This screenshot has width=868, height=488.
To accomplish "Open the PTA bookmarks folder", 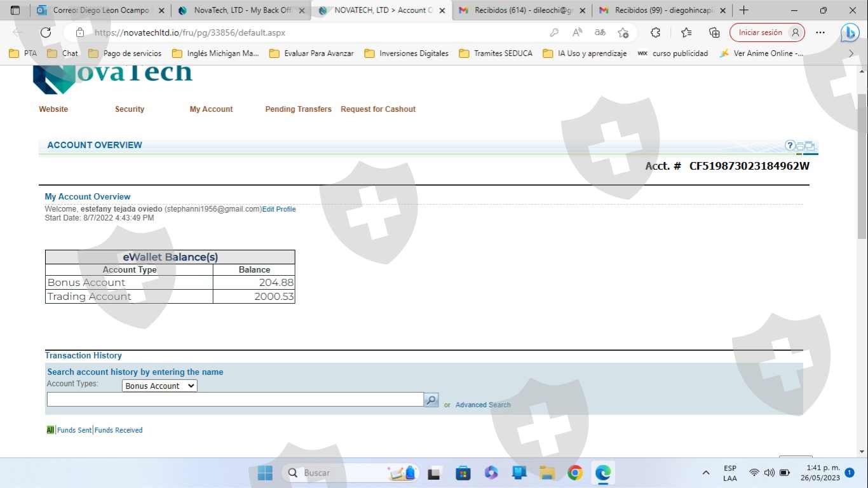I will 23,53.
